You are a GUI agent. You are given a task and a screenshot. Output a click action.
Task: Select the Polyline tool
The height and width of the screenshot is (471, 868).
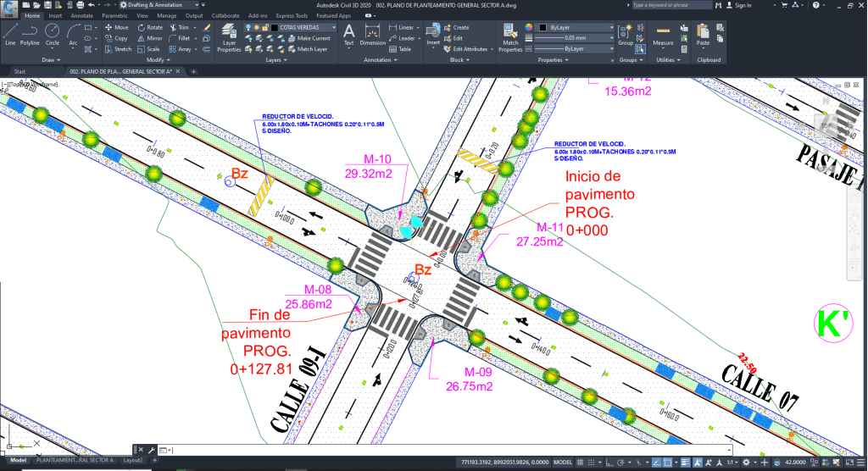30,35
